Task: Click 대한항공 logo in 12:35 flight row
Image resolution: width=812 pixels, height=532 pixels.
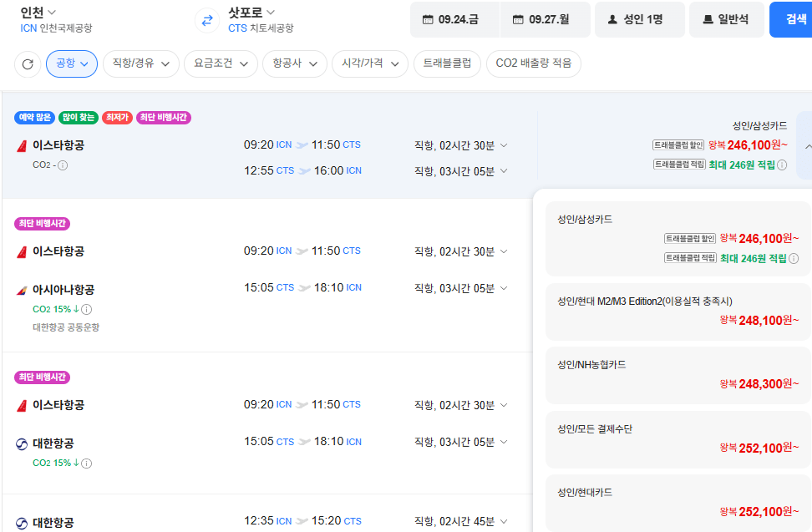Action: click(x=22, y=523)
